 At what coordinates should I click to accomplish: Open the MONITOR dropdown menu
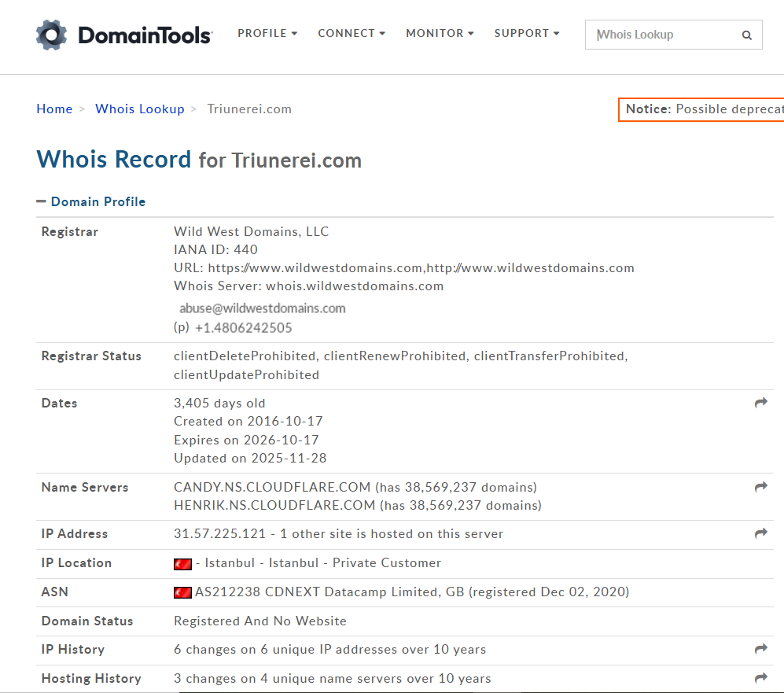pyautogui.click(x=440, y=34)
